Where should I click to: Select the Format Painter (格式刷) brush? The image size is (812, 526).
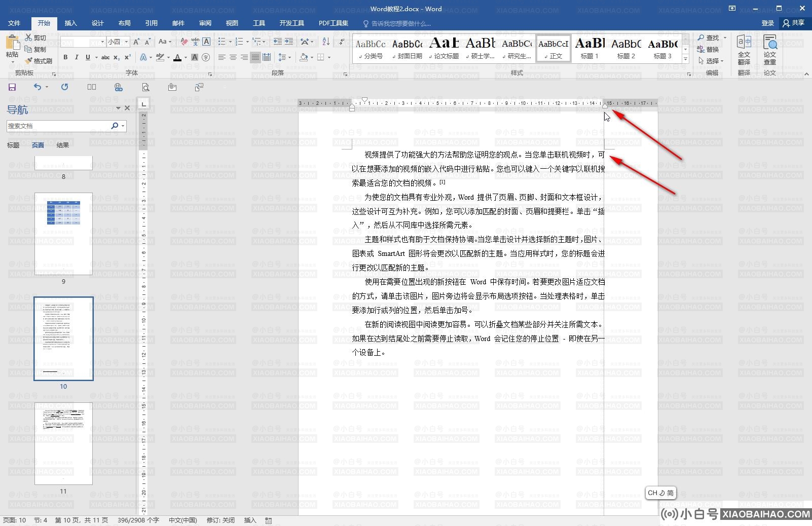(x=28, y=61)
